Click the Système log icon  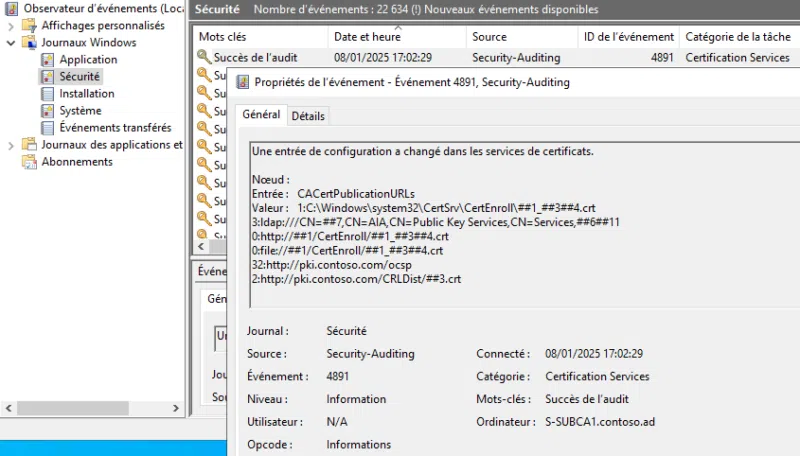pyautogui.click(x=47, y=111)
